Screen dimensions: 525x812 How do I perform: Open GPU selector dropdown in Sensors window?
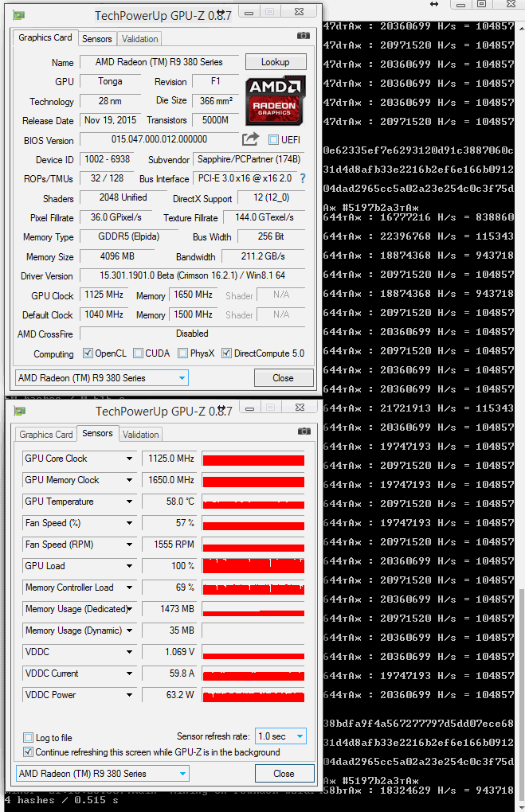point(103,774)
